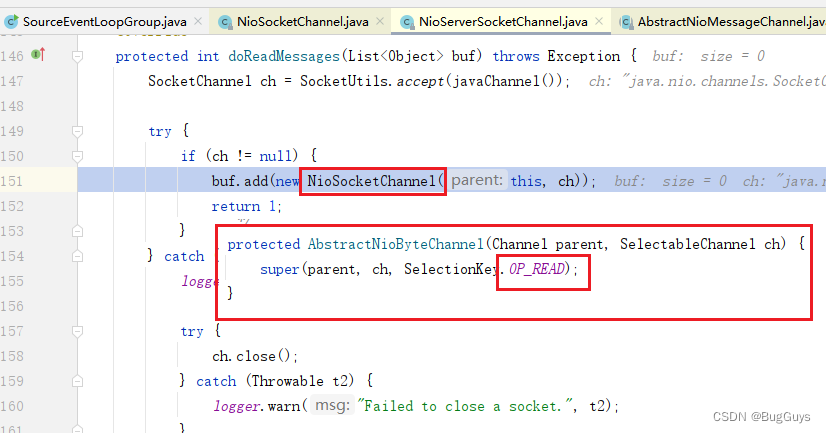Image resolution: width=826 pixels, height=433 pixels.
Task: Close the NioServerSocketChannel.java tab
Action: click(x=599, y=22)
